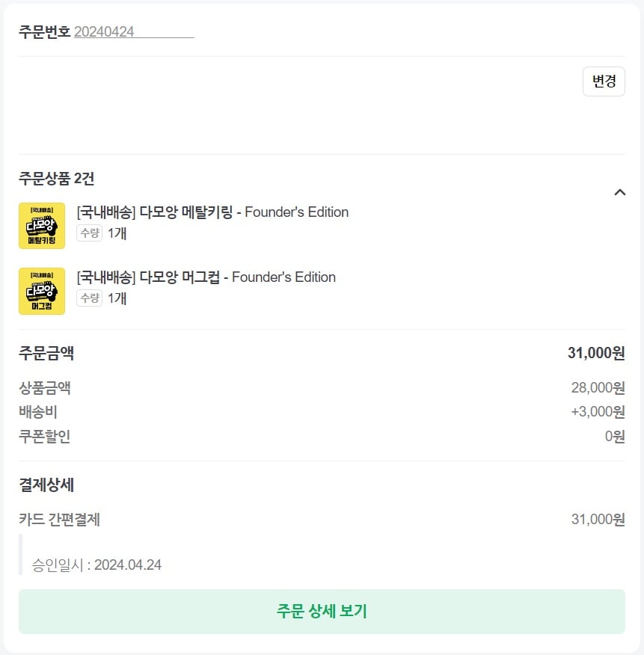This screenshot has height=655, width=644.
Task: Open the order number 20240424 link
Action: (x=134, y=31)
